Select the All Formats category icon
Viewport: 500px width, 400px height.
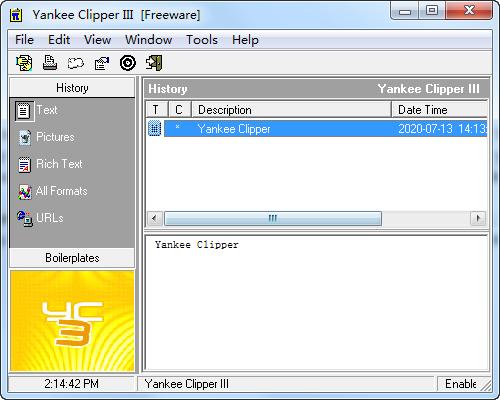[x=25, y=192]
